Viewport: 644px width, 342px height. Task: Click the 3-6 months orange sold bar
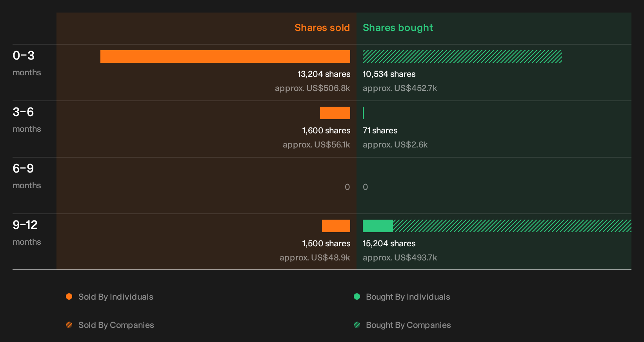pyautogui.click(x=335, y=113)
